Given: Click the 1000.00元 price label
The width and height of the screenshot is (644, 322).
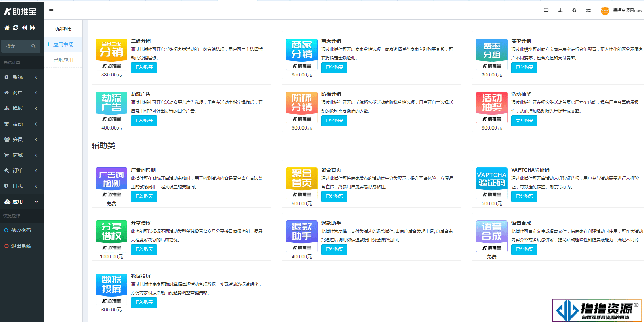Looking at the screenshot, I should (x=111, y=257).
